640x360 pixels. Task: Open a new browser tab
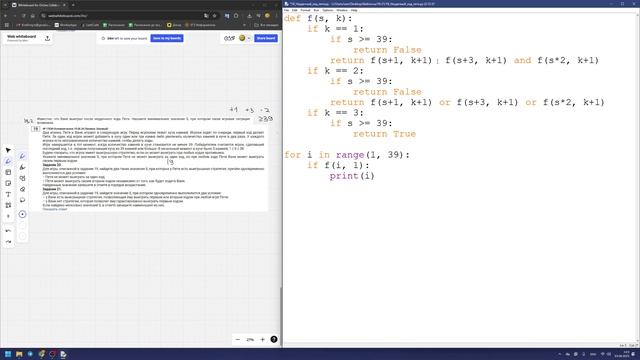73,5
